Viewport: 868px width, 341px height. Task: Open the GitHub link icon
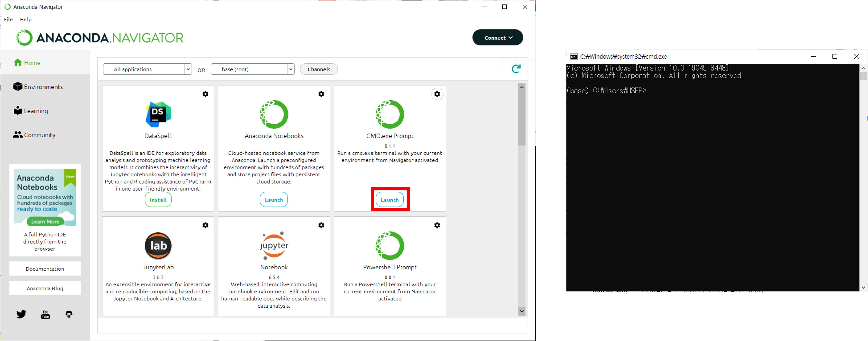coord(69,314)
